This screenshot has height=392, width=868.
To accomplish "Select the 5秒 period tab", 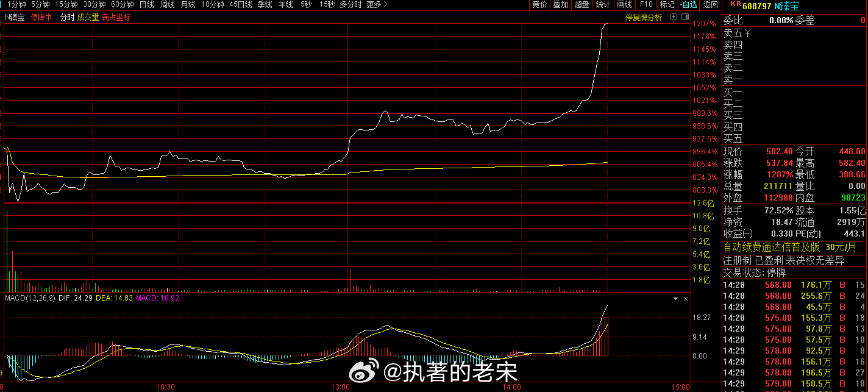I will [305, 4].
